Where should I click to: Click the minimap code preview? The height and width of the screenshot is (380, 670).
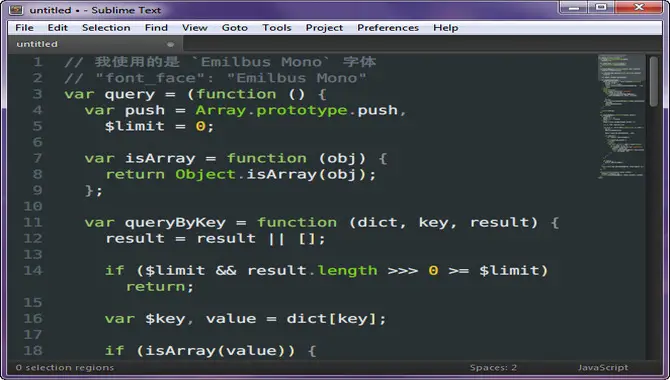click(622, 116)
